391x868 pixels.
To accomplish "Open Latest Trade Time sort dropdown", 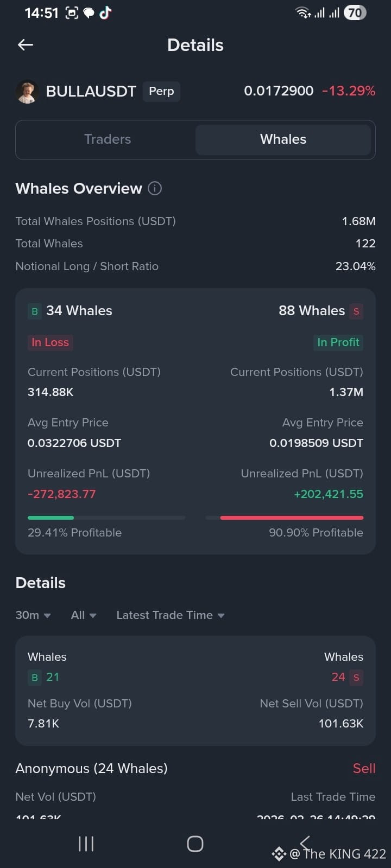I will (x=171, y=615).
